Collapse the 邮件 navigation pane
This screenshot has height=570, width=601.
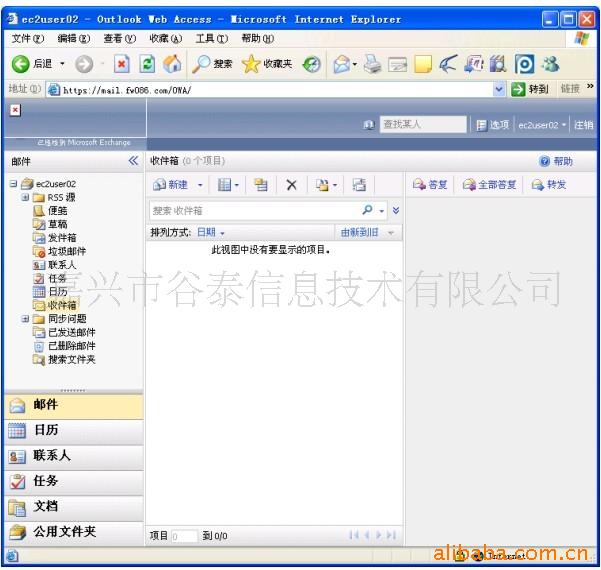point(133,161)
